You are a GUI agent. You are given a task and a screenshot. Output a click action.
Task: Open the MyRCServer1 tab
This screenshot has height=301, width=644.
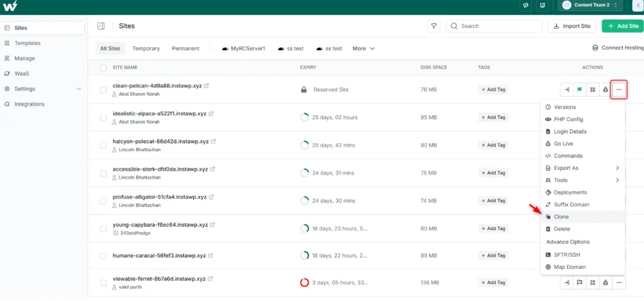(x=243, y=48)
